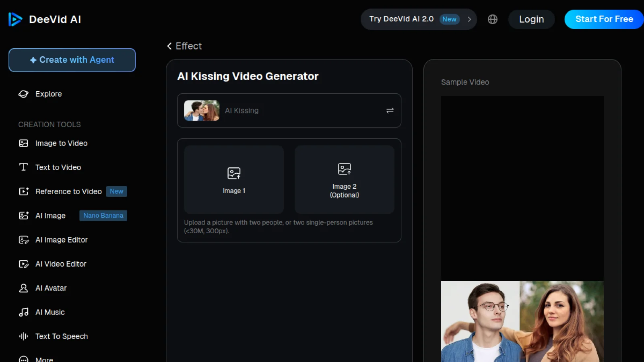The height and width of the screenshot is (362, 644).
Task: Click the Text to Video T icon
Action: pos(24,167)
